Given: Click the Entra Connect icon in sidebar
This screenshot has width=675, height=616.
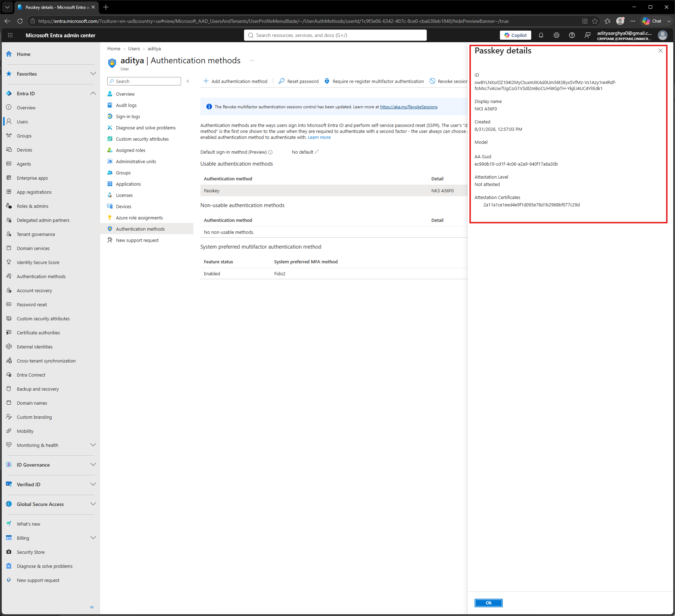Looking at the screenshot, I should point(9,374).
